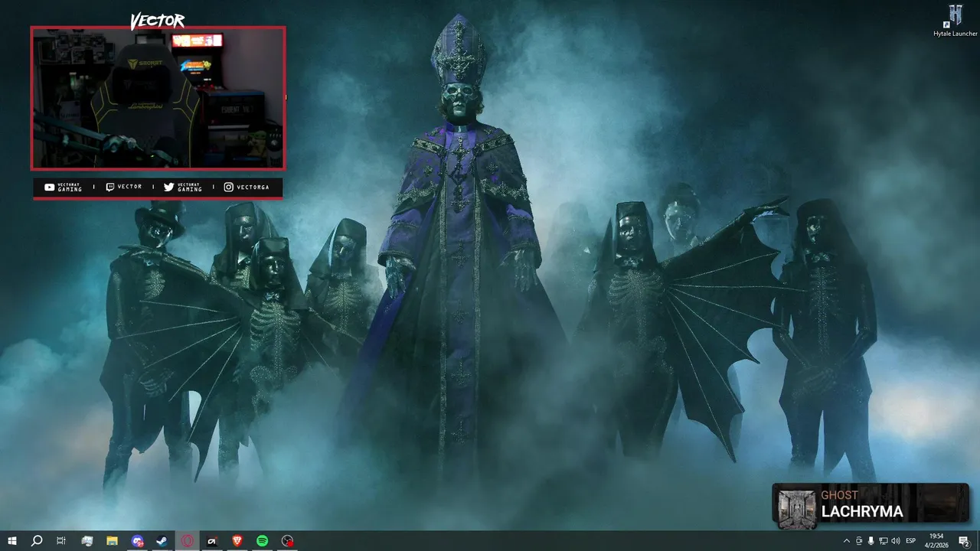The width and height of the screenshot is (980, 551).
Task: Open the volume speaker tray icon
Action: point(895,541)
